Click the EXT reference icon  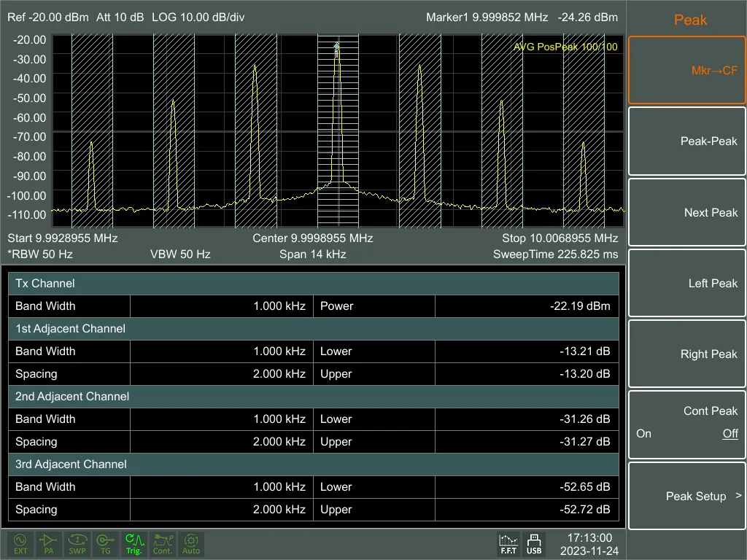click(20, 544)
